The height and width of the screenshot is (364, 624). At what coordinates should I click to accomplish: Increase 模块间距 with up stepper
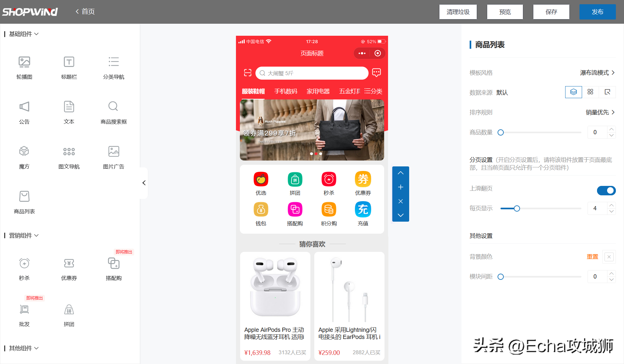tap(612, 273)
